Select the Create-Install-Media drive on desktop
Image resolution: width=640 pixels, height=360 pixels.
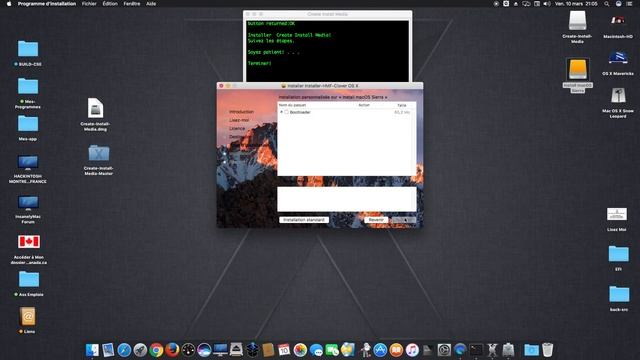(578, 20)
